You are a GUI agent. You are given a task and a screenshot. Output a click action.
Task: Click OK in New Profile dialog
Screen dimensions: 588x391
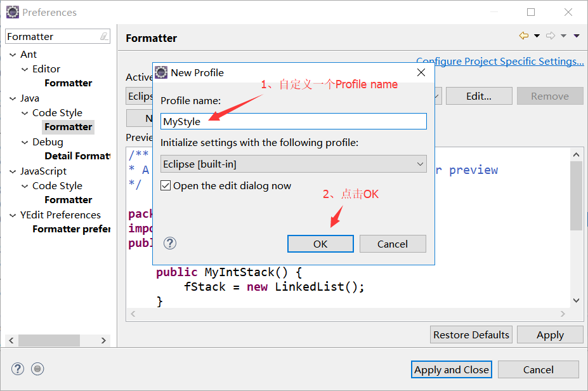[x=320, y=244]
